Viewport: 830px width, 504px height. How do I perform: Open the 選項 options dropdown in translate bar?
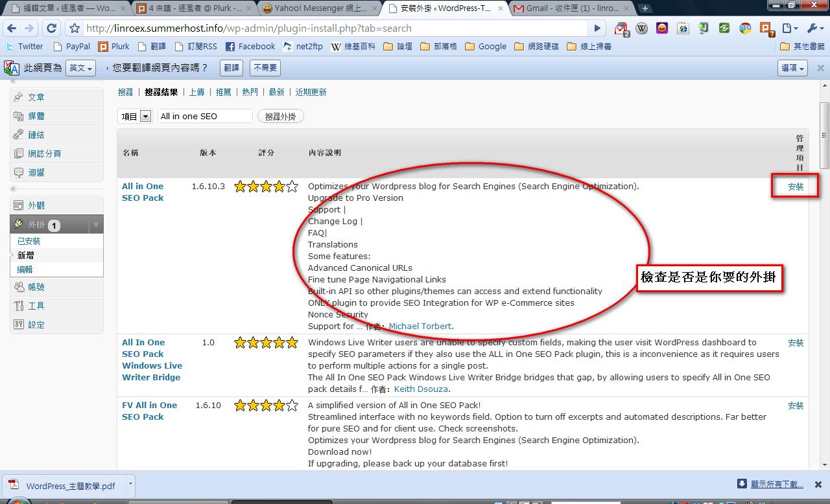792,68
